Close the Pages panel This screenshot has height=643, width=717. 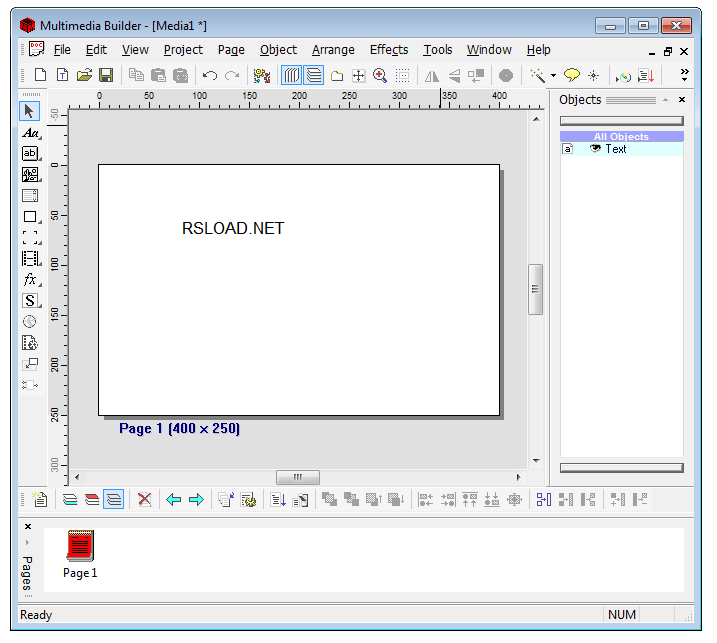28,526
